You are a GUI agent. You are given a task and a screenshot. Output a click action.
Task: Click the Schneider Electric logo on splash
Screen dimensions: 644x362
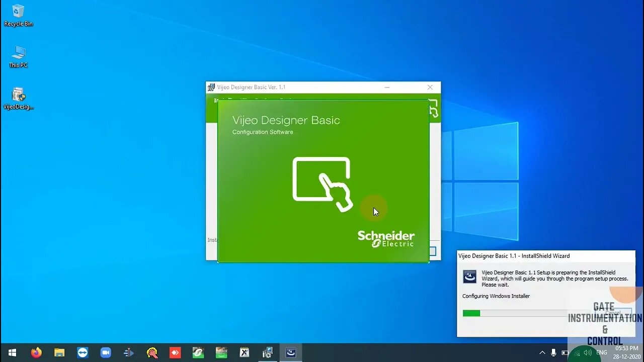pos(386,239)
